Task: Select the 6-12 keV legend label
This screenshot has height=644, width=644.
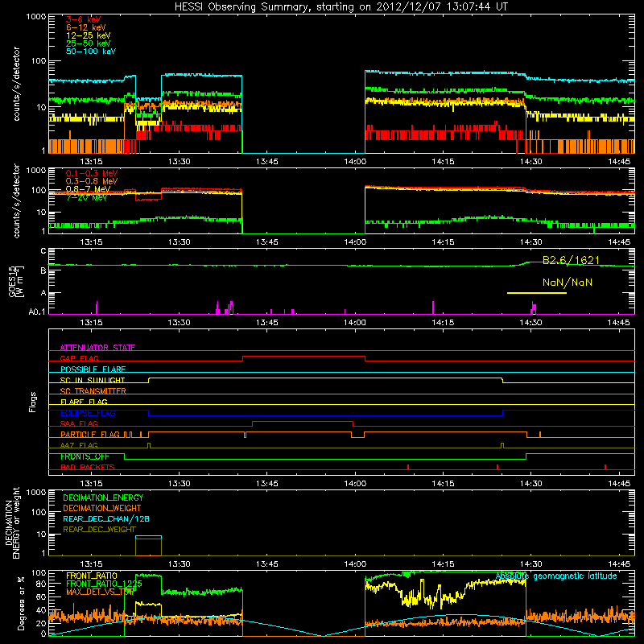Action: 86,27
